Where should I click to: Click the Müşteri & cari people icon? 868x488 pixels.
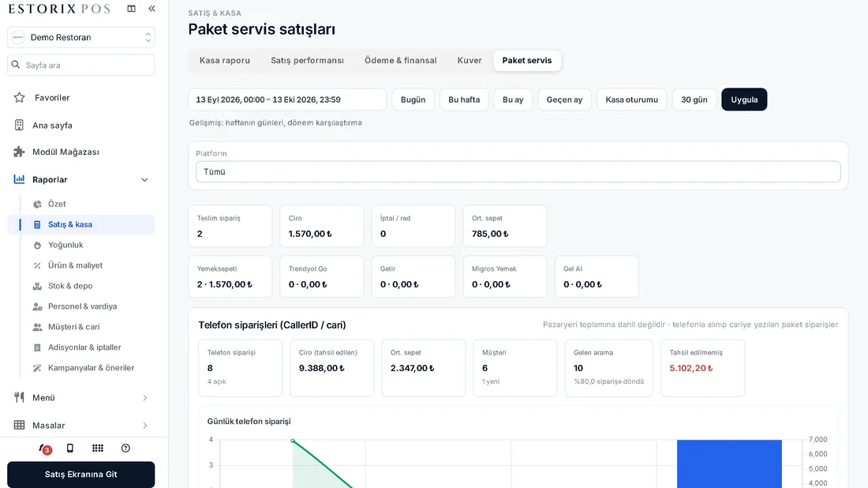pyautogui.click(x=37, y=327)
